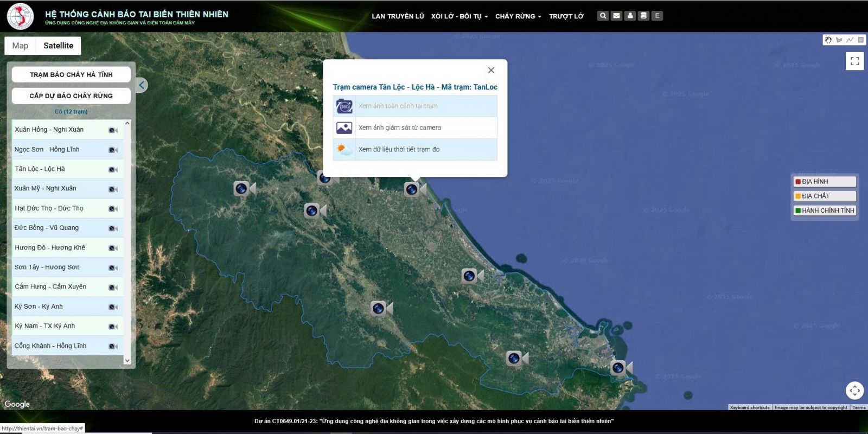The height and width of the screenshot is (434, 868).
Task: Click camera icon beside Kỳ Sơn - Kỳ Anh
Action: pos(113,307)
